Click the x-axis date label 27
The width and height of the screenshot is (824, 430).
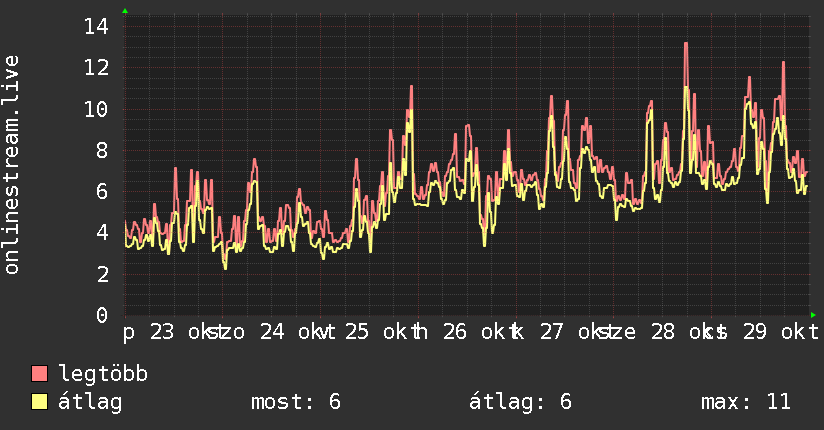pos(552,332)
